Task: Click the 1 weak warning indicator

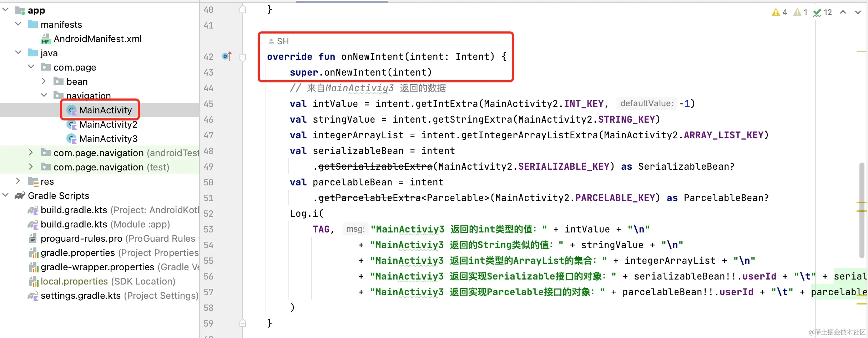Action: (800, 12)
